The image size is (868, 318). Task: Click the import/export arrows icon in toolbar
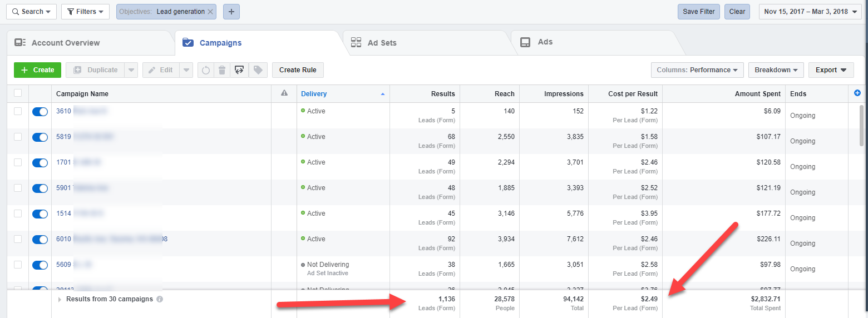239,70
